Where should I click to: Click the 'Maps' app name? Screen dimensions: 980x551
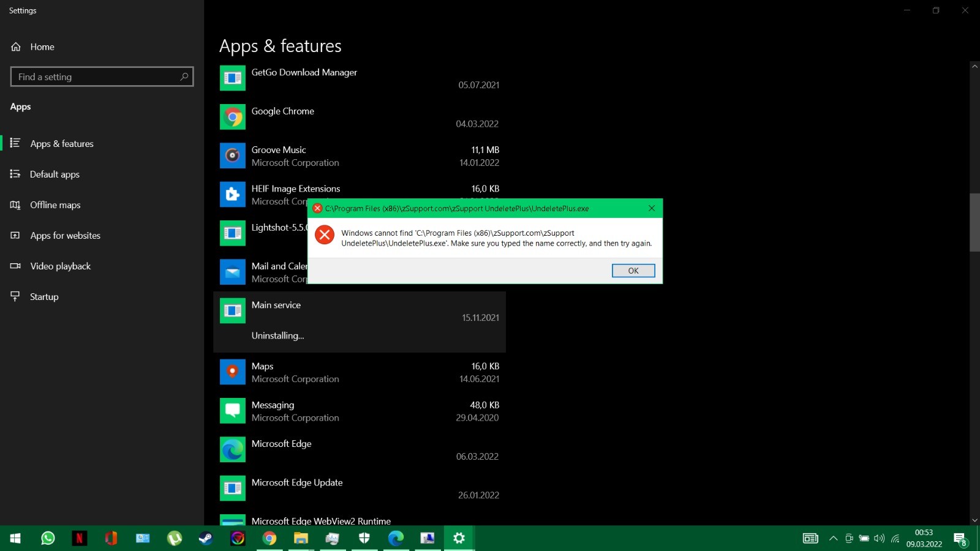point(262,366)
